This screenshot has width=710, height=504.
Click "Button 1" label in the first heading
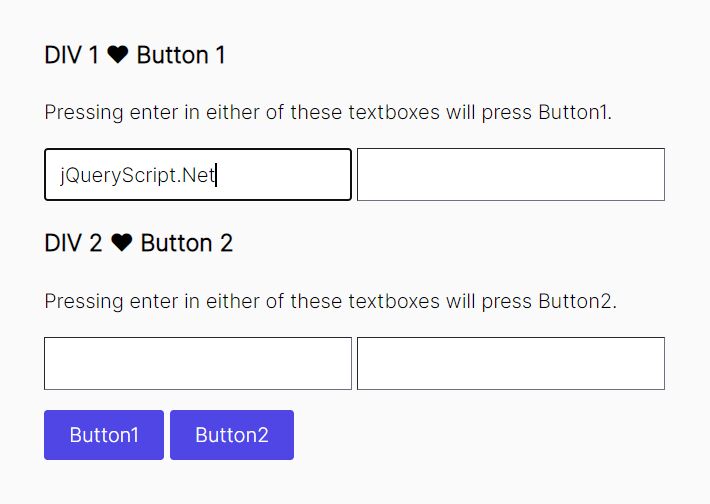coord(181,56)
